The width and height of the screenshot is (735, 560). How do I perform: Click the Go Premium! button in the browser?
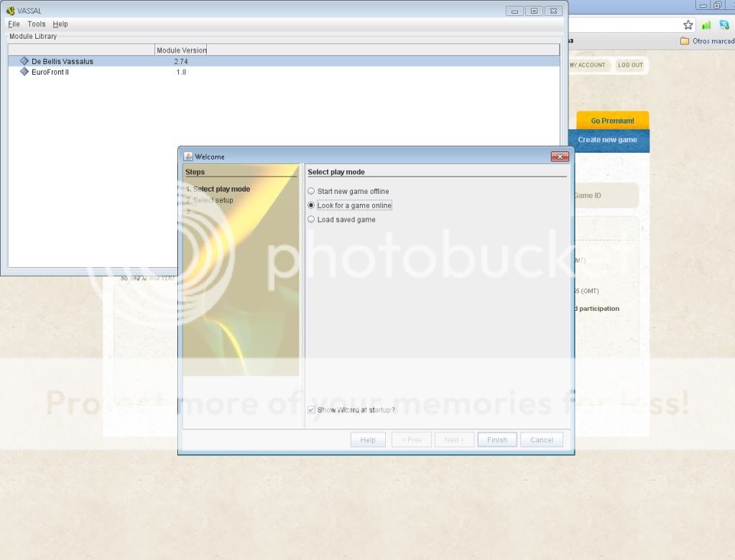pos(612,121)
